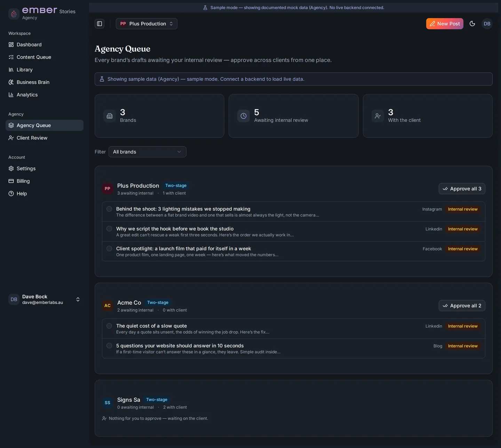Viewport: 501px width, 448px height.
Task: Click the PP avatar of Plus Production card
Action: [108, 189]
